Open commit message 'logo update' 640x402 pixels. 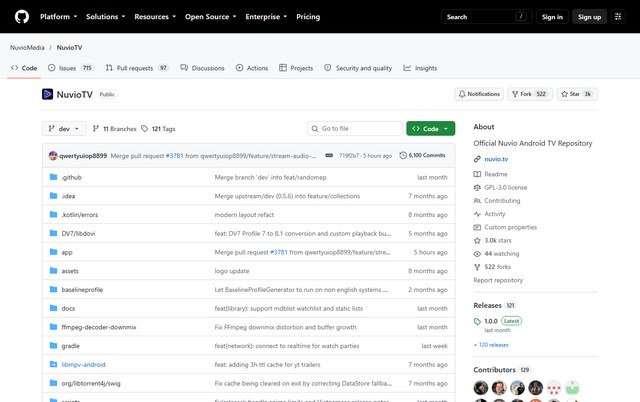(x=232, y=271)
